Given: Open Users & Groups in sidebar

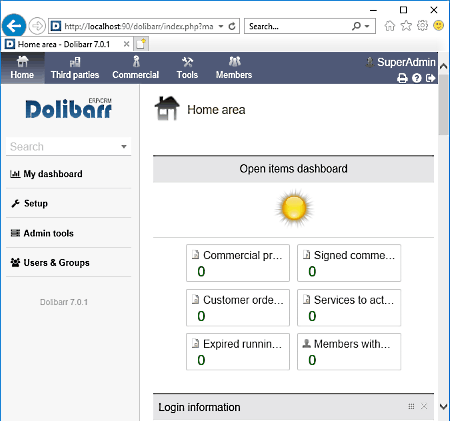Looking at the screenshot, I should tap(56, 263).
